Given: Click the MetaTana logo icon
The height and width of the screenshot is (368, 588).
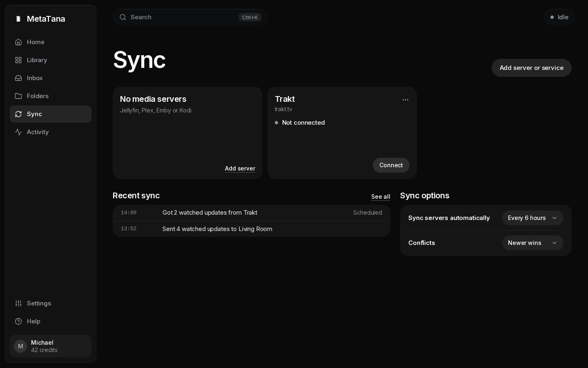Looking at the screenshot, I should [x=18, y=19].
